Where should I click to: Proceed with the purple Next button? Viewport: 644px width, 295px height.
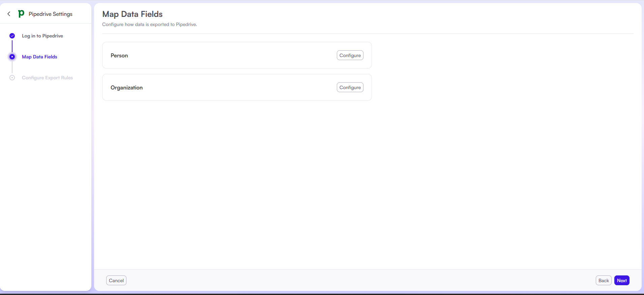[x=621, y=280]
